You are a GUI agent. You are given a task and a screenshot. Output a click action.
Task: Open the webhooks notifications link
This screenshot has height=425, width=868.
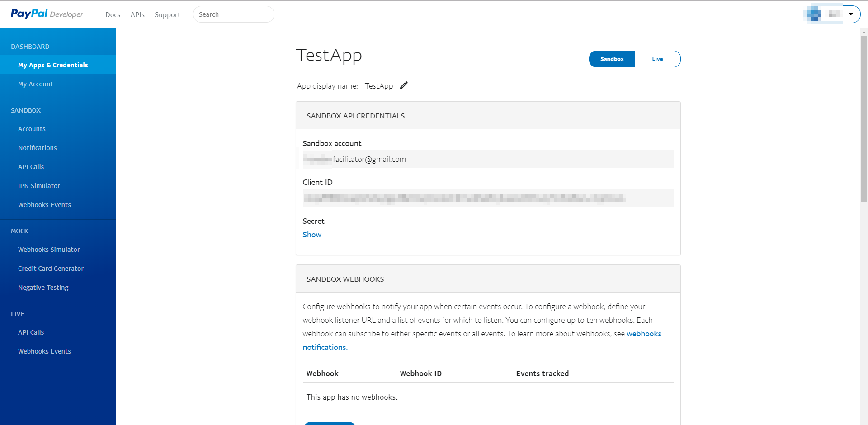pos(643,334)
